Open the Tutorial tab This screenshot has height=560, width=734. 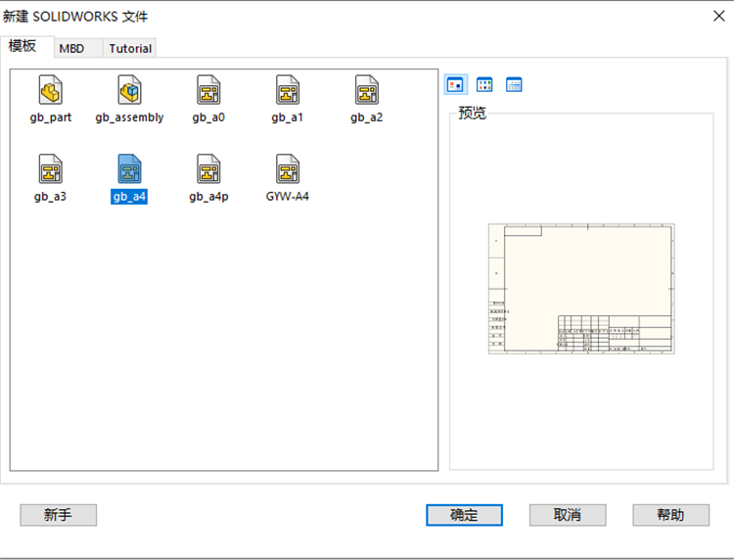click(130, 49)
